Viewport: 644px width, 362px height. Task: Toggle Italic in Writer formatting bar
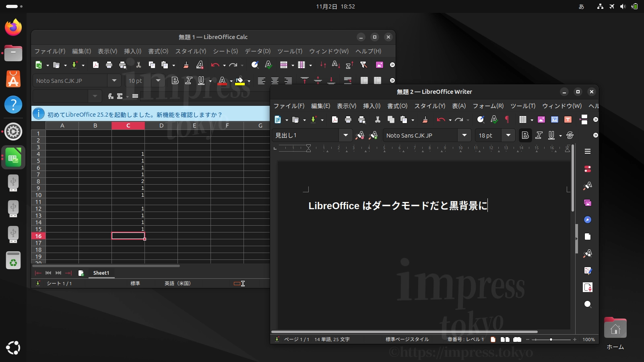[x=539, y=136]
